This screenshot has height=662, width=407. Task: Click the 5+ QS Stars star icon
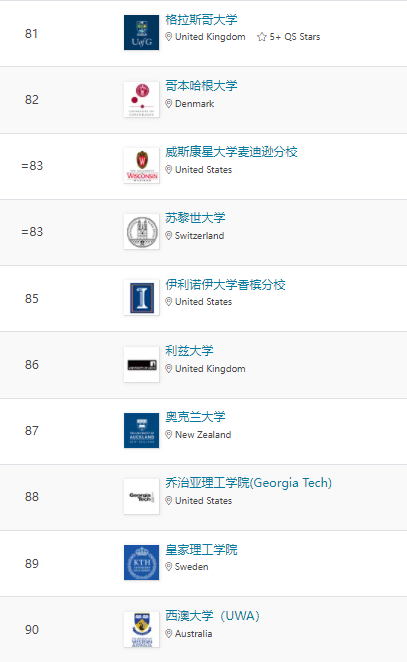(262, 37)
